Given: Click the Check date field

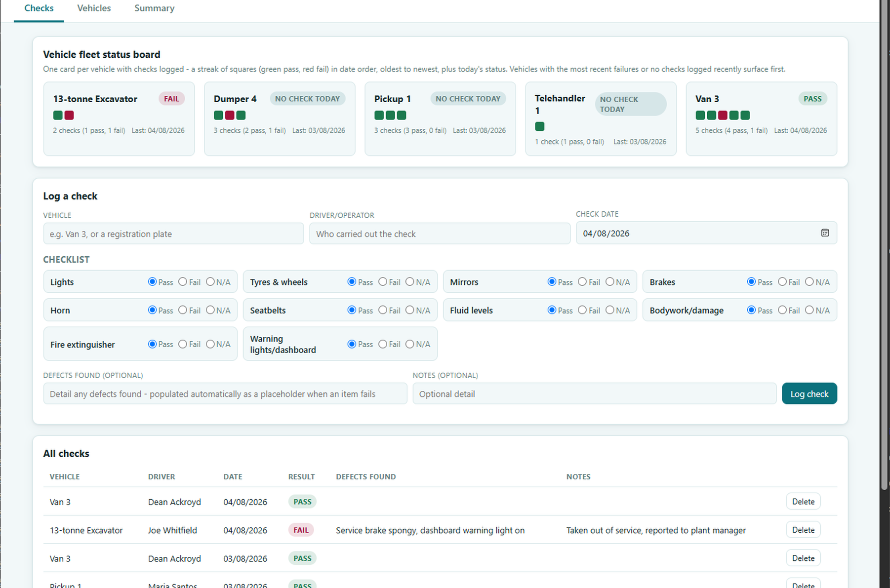Looking at the screenshot, I should coord(706,233).
